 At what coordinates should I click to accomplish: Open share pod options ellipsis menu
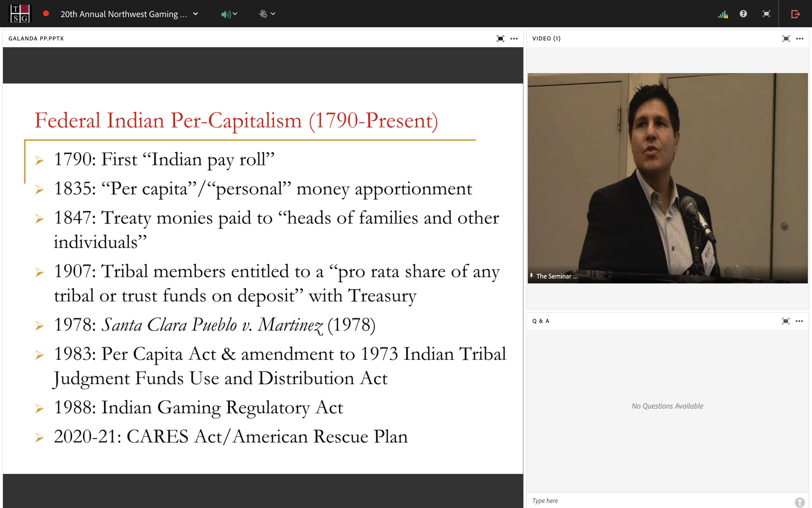(x=514, y=39)
